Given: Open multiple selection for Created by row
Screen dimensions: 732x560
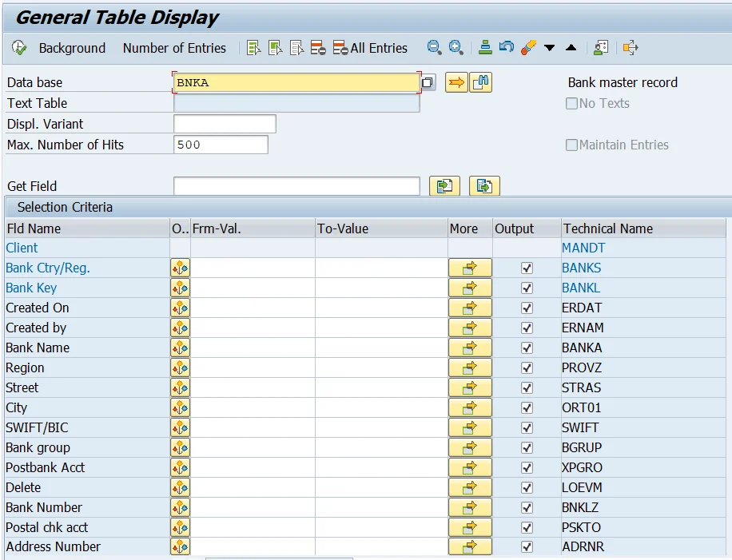Looking at the screenshot, I should [470, 328].
